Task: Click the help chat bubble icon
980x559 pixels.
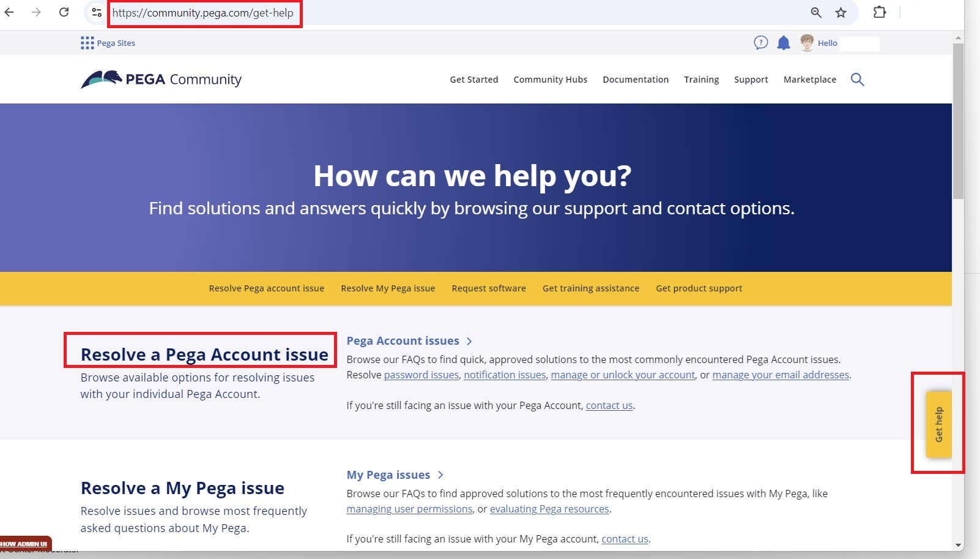Action: coord(760,43)
